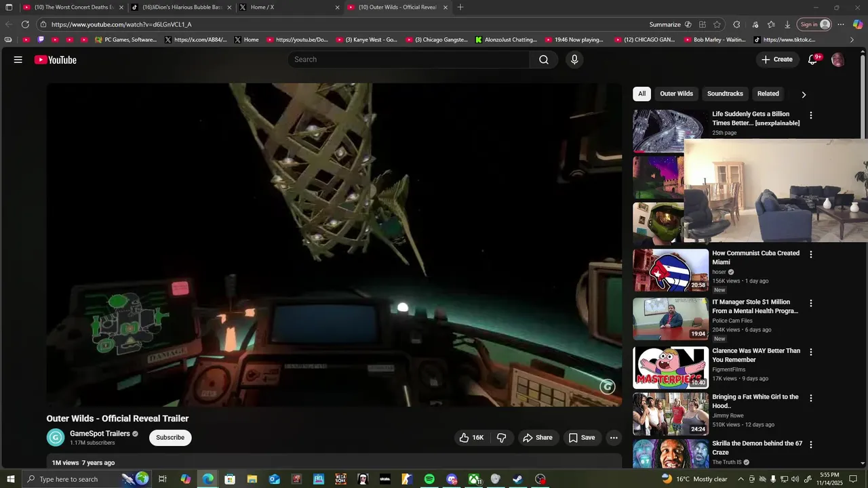Launch Copilot in Edge sidebar
The height and width of the screenshot is (488, 868).
coord(858,24)
